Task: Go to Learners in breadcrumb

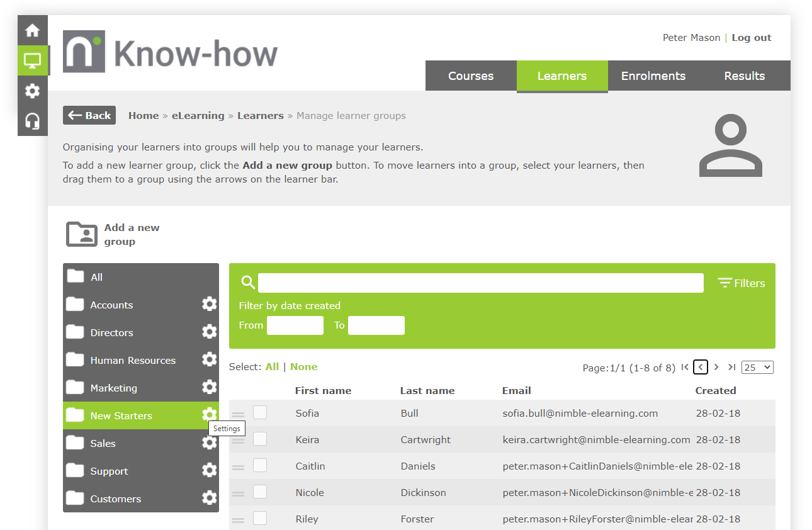Action: pos(261,116)
